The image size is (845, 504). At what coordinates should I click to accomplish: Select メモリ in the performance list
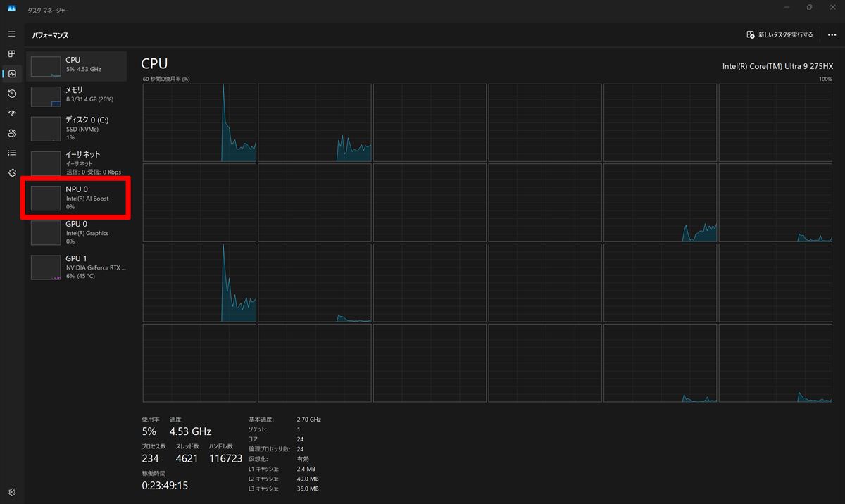coord(77,95)
